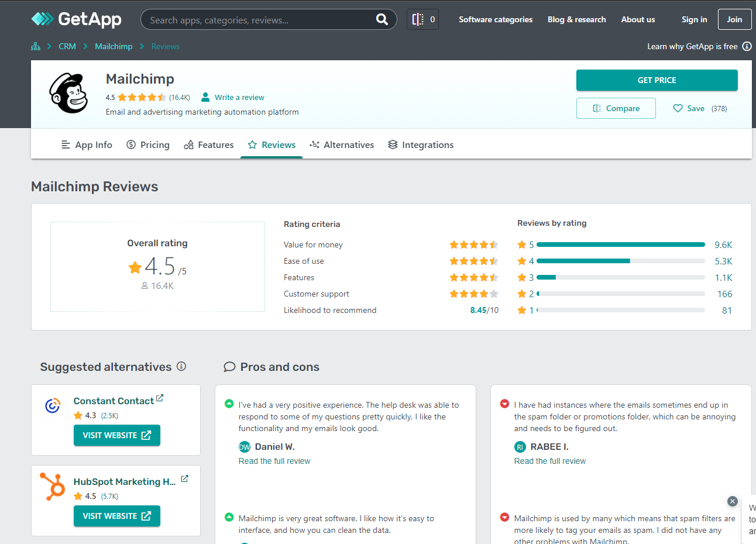Read the full review by Daniel W.
This screenshot has width=756, height=544.
(274, 461)
